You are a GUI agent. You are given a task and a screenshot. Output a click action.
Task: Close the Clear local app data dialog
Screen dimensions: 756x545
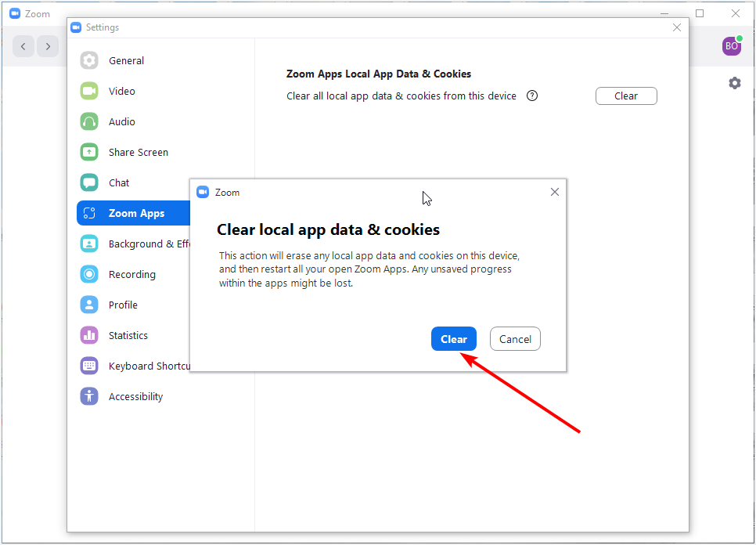(x=554, y=192)
